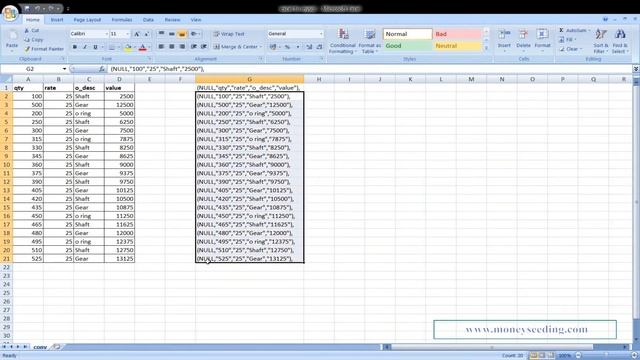Screen dimensions: 640x360
Task: Click the Copy command
Action: (33, 40)
